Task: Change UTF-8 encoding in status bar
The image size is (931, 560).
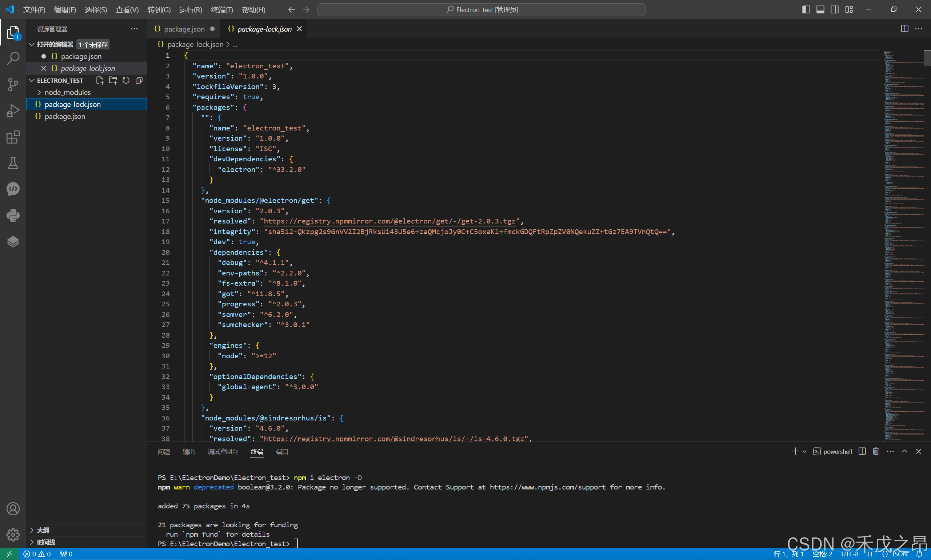Action: [850, 554]
